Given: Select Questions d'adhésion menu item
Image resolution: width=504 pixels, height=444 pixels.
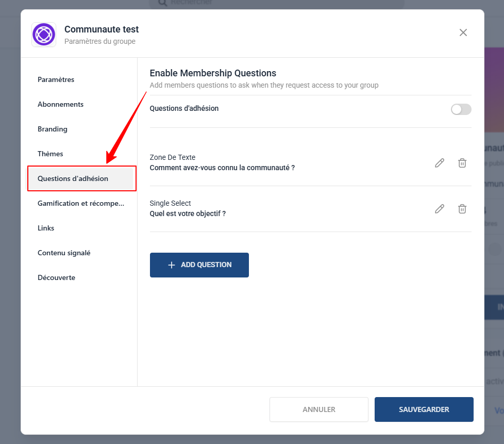Looking at the screenshot, I should (73, 178).
